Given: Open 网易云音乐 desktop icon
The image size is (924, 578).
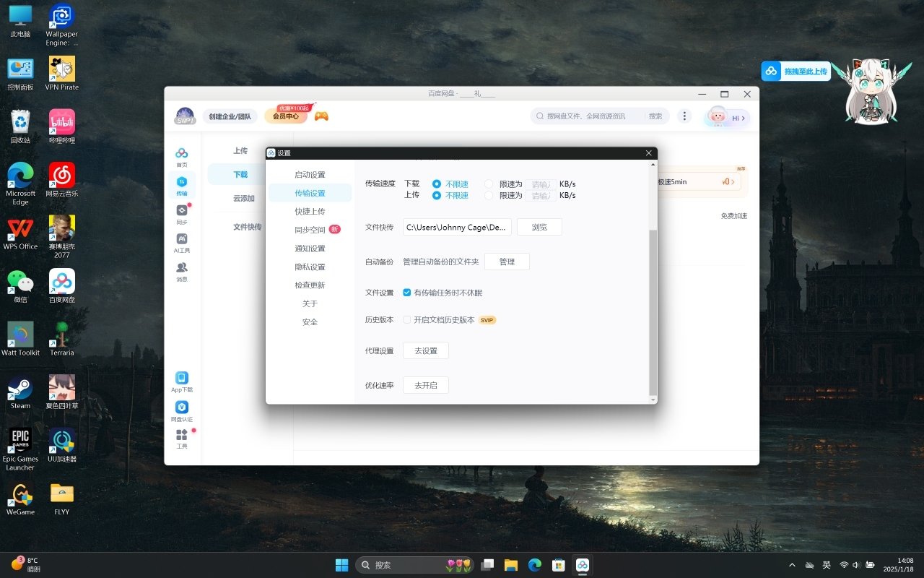Looking at the screenshot, I should (x=62, y=180).
